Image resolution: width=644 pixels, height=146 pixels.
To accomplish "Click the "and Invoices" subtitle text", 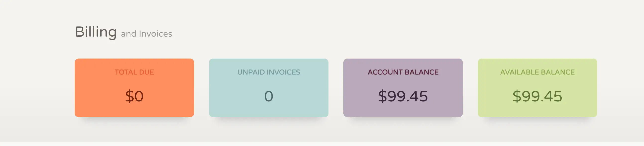I will click(x=147, y=34).
